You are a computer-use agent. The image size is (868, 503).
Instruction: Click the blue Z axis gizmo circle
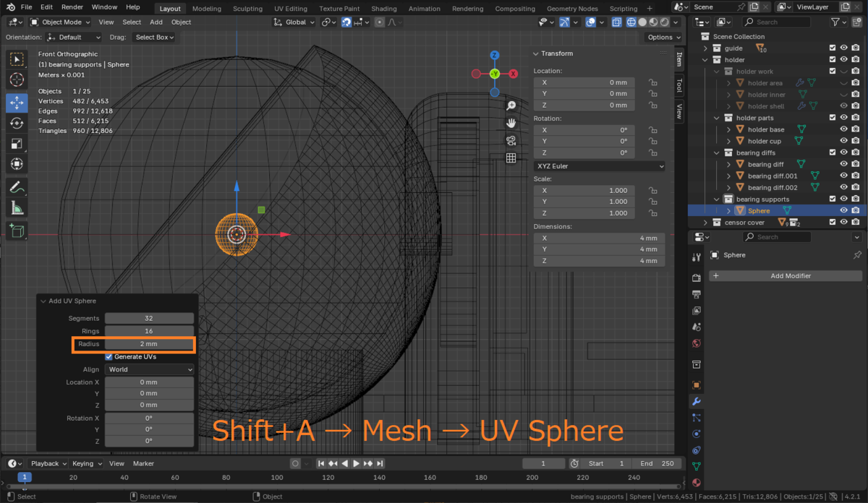(495, 55)
